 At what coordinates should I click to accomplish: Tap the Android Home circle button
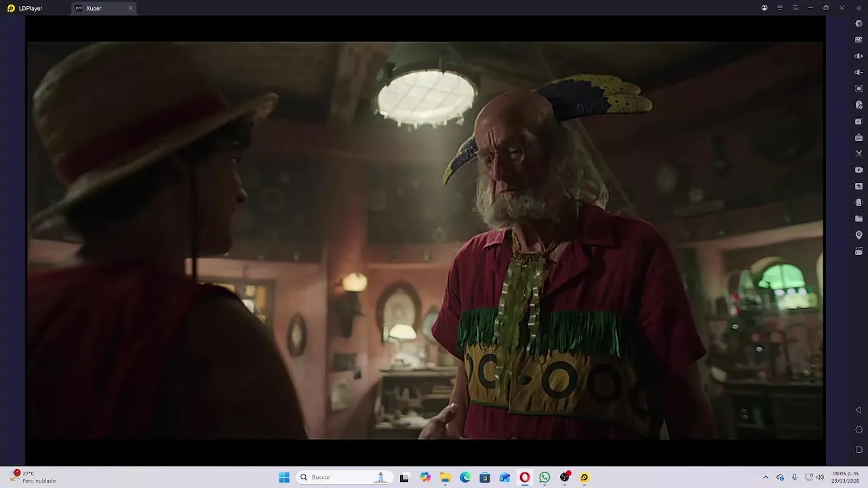(x=859, y=430)
